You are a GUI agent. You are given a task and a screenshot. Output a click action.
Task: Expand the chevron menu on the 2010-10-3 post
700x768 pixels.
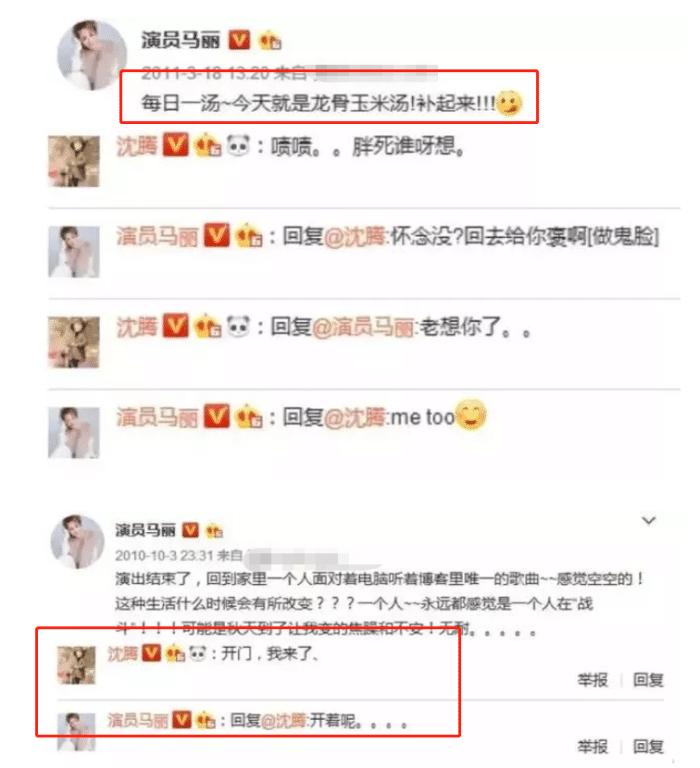pyautogui.click(x=649, y=520)
